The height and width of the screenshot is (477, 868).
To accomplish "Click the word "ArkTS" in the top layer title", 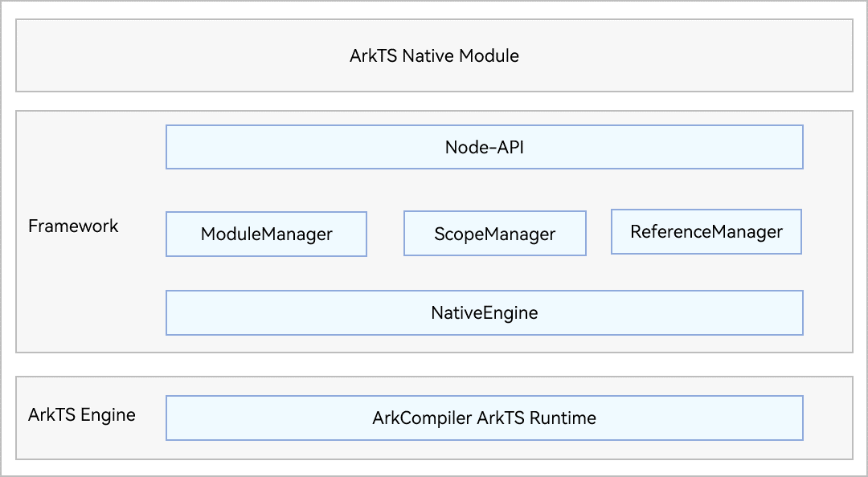I will pyautogui.click(x=374, y=56).
